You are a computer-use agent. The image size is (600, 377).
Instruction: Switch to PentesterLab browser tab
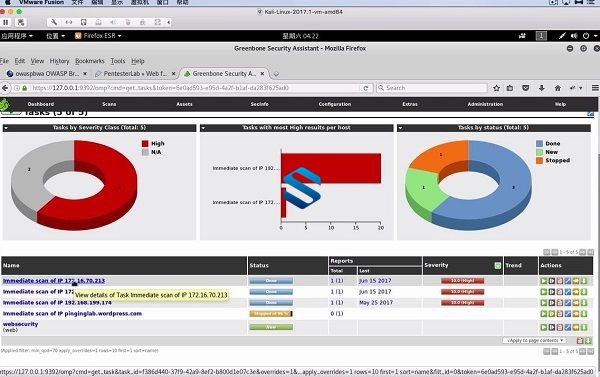(x=135, y=73)
